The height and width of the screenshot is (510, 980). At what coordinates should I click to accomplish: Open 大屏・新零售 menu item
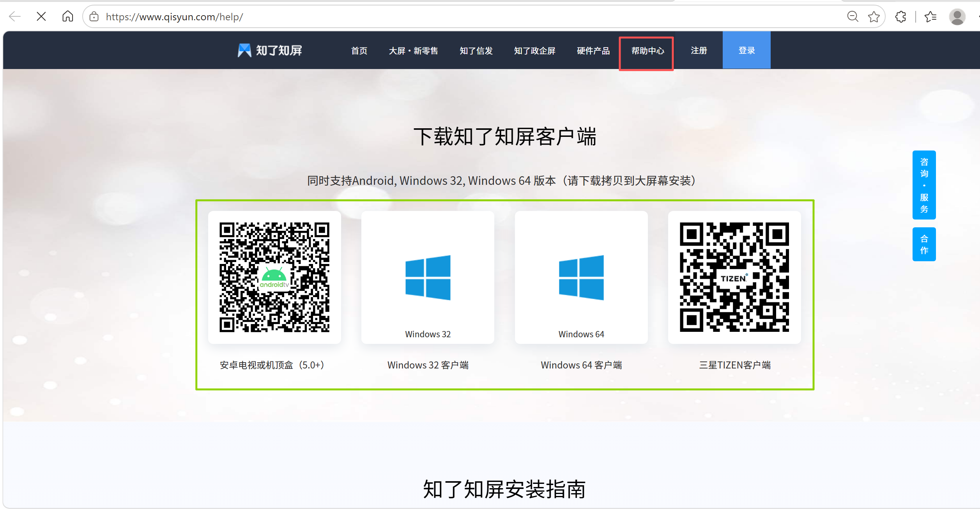pos(414,51)
